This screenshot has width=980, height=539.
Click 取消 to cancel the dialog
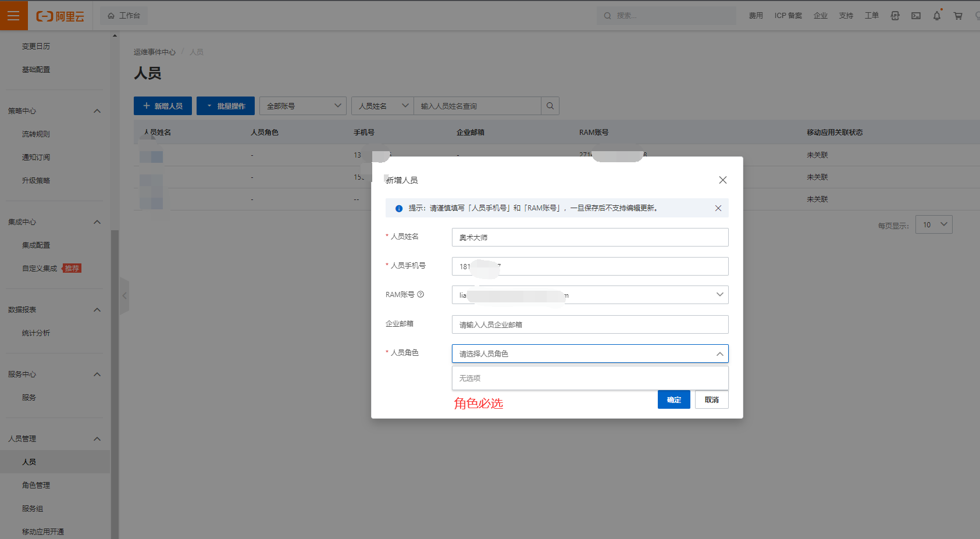tap(712, 399)
